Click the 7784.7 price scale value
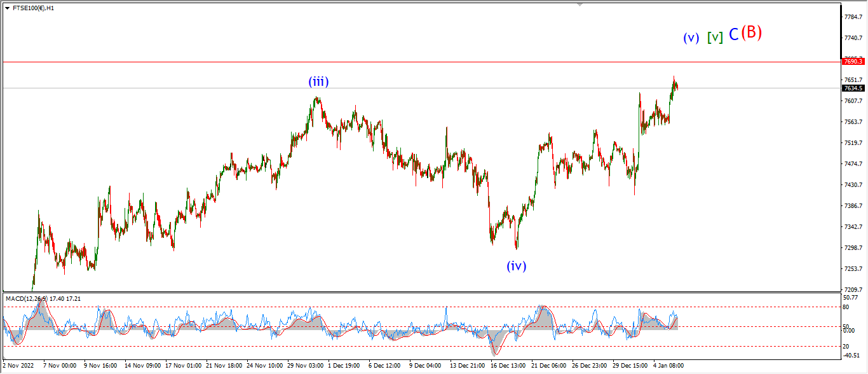This screenshot has height=374, width=868. click(853, 17)
